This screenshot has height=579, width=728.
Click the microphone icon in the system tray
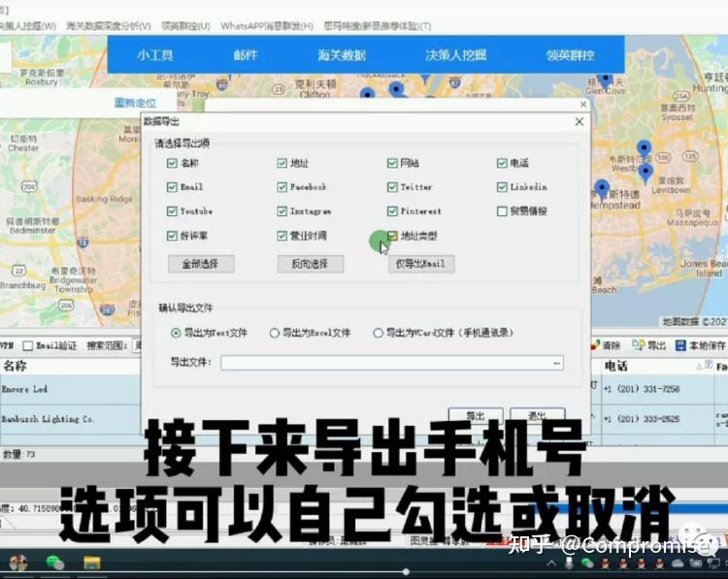click(569, 563)
